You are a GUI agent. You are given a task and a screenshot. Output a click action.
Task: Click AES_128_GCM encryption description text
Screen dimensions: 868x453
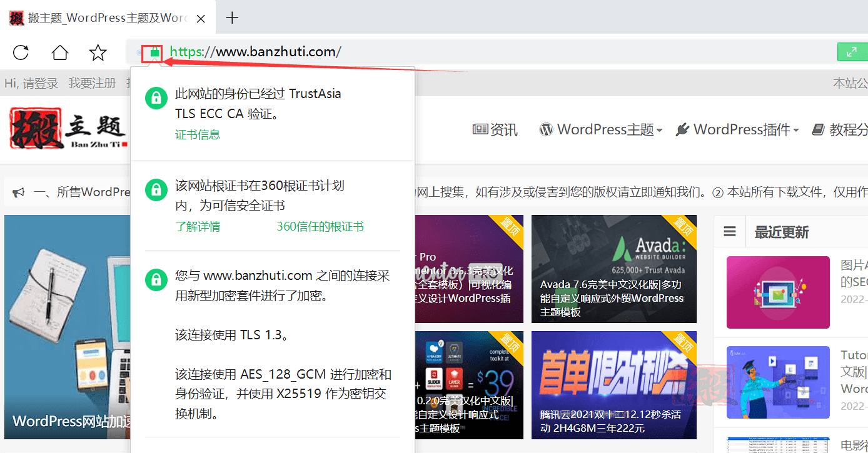(283, 394)
